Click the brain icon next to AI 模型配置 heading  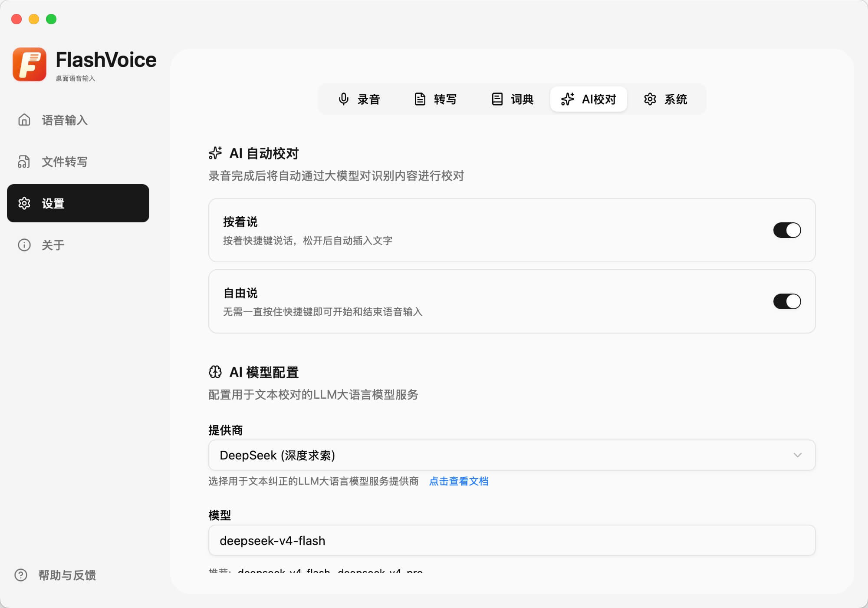point(215,372)
